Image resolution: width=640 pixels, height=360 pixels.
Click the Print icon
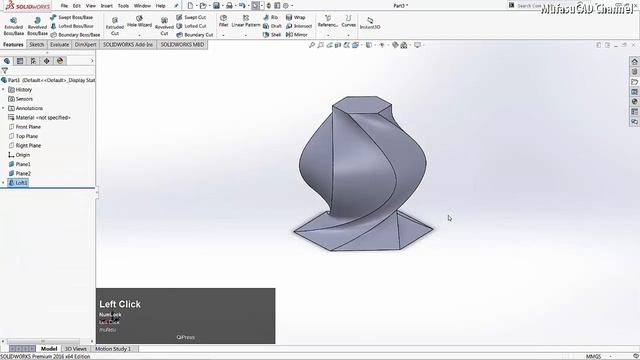coord(229,6)
